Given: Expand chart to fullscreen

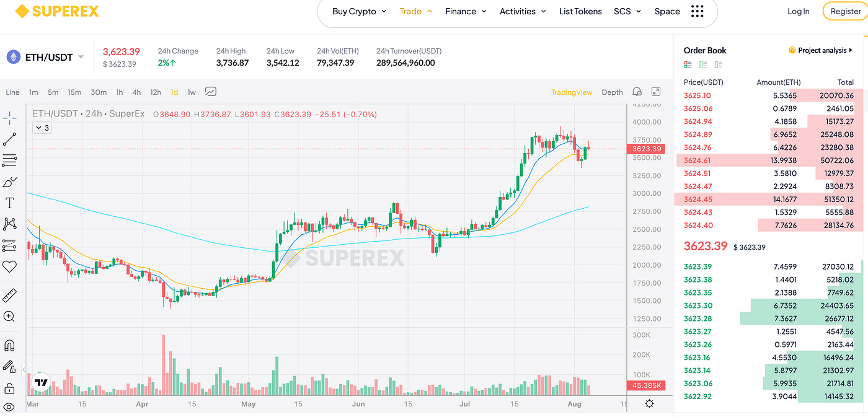Looking at the screenshot, I should click(x=656, y=92).
